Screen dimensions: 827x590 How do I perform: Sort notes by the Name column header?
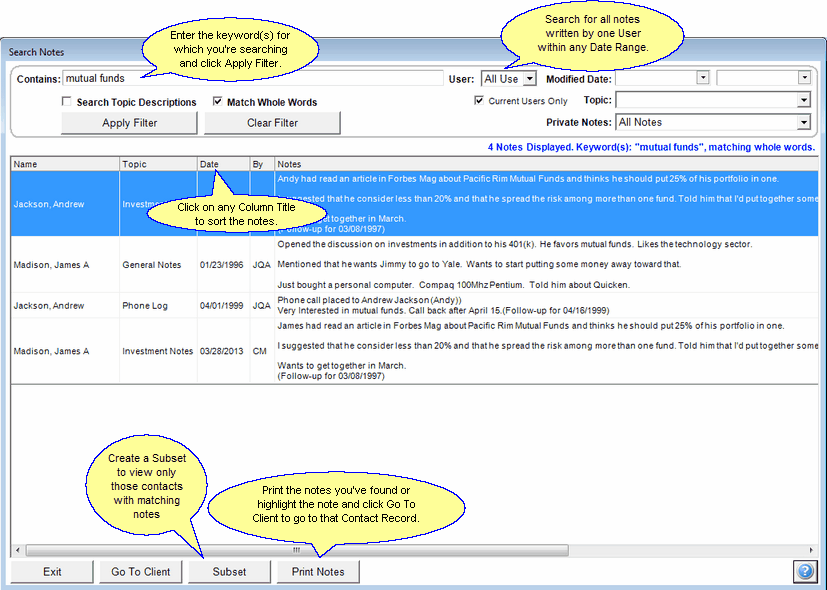[64, 164]
